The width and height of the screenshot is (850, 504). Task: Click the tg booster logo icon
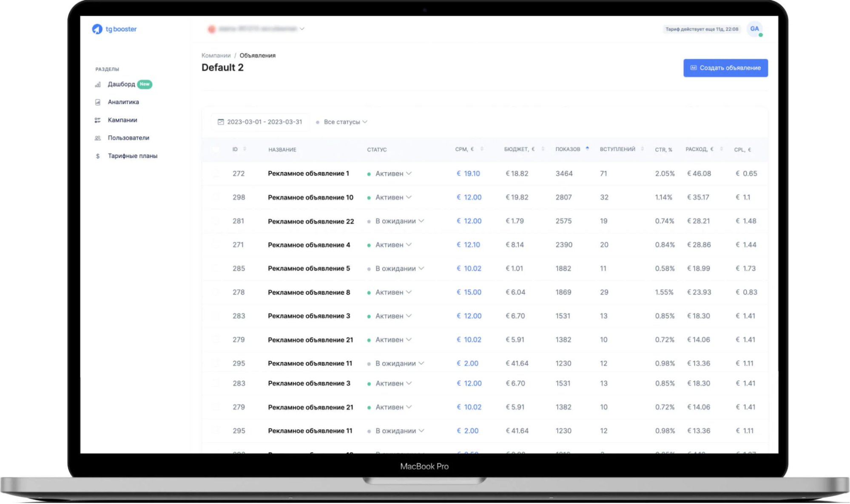[97, 29]
